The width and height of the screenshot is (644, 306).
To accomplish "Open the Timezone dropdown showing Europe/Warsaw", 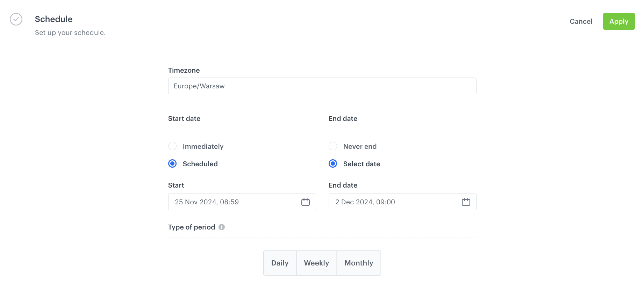I will click(322, 86).
